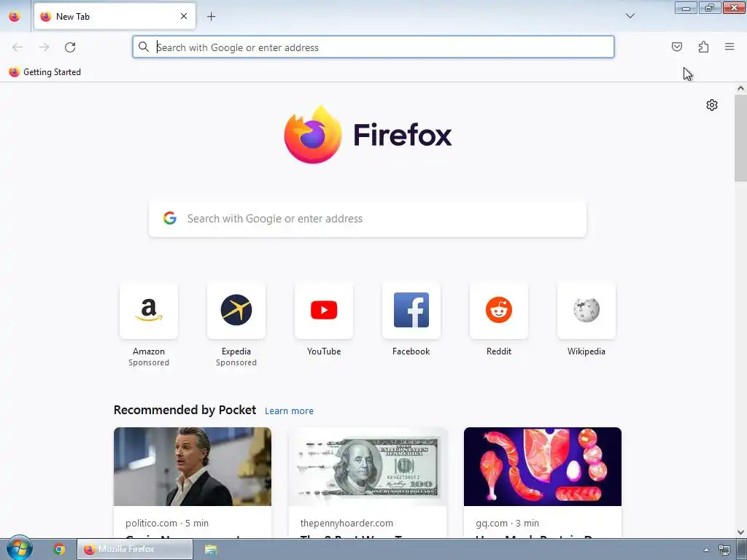Viewport: 747px width, 560px height.
Task: Select Mozilla Firefox taskbar button
Action: pos(135,549)
